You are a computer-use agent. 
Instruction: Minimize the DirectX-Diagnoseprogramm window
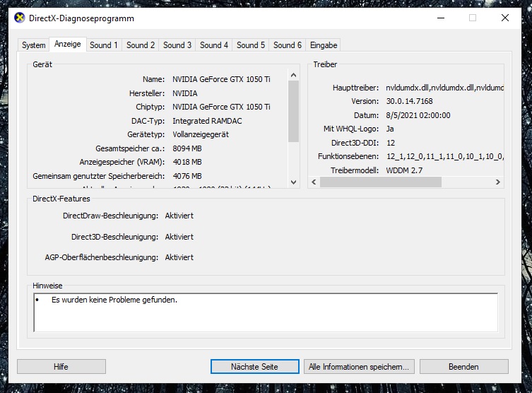pyautogui.click(x=441, y=18)
